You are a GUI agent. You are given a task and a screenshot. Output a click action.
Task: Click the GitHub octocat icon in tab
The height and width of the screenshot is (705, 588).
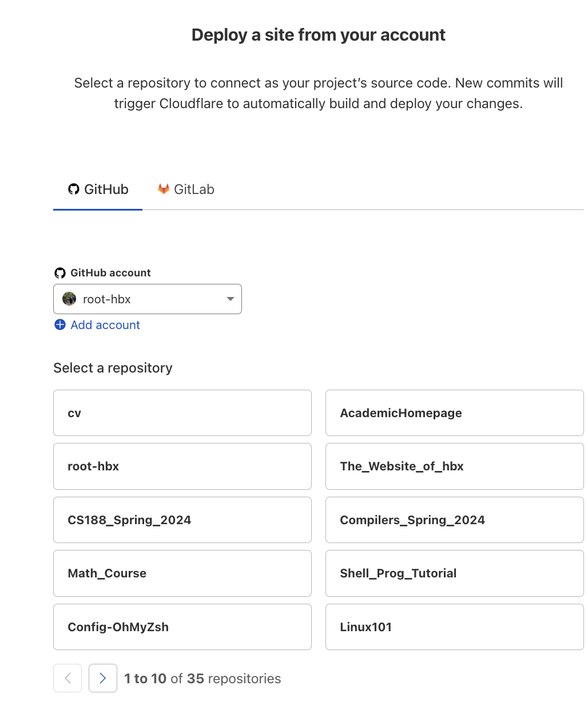point(74,189)
